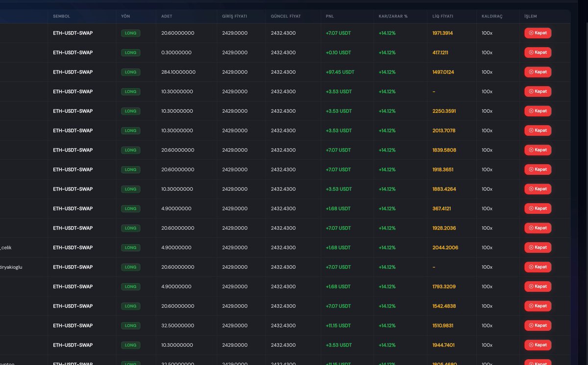Close the position with liq price 1793.3209
Viewport: 588px width, 365px height.
tap(538, 287)
